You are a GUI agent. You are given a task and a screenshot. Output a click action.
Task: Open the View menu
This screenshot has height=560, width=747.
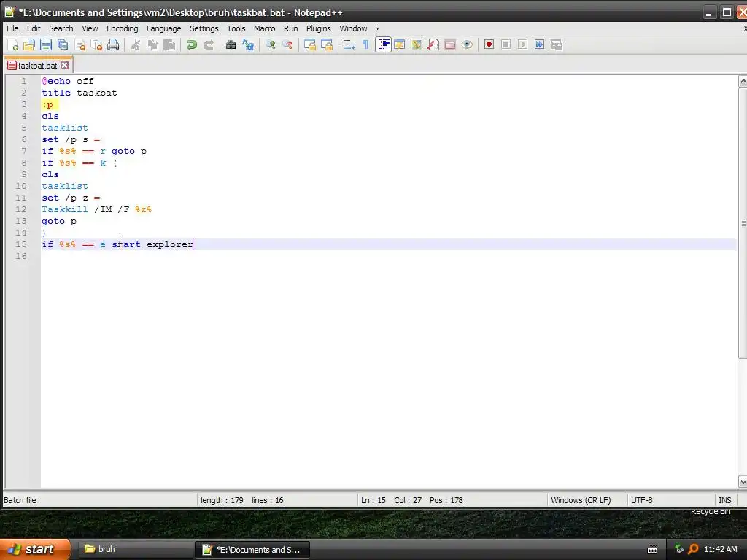tap(90, 28)
